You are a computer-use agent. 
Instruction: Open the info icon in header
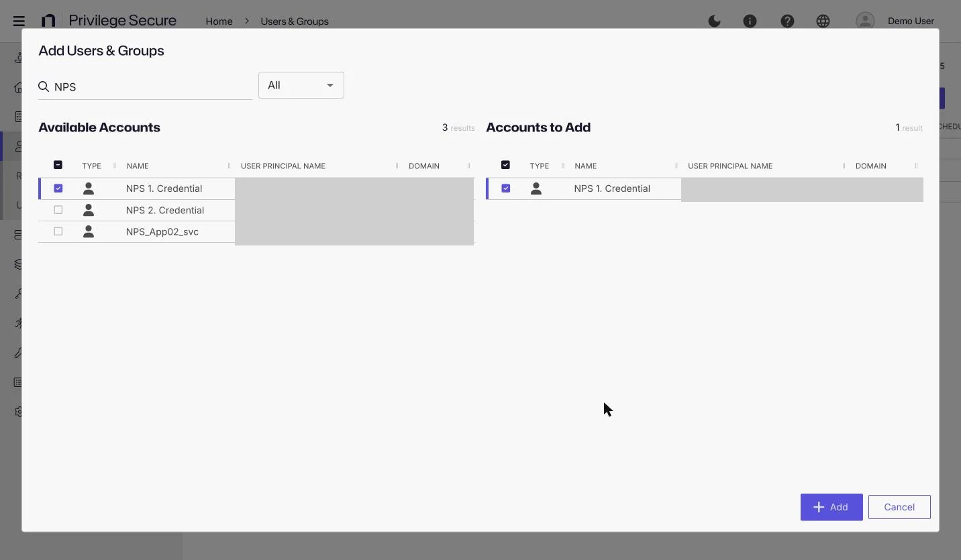[x=750, y=21]
